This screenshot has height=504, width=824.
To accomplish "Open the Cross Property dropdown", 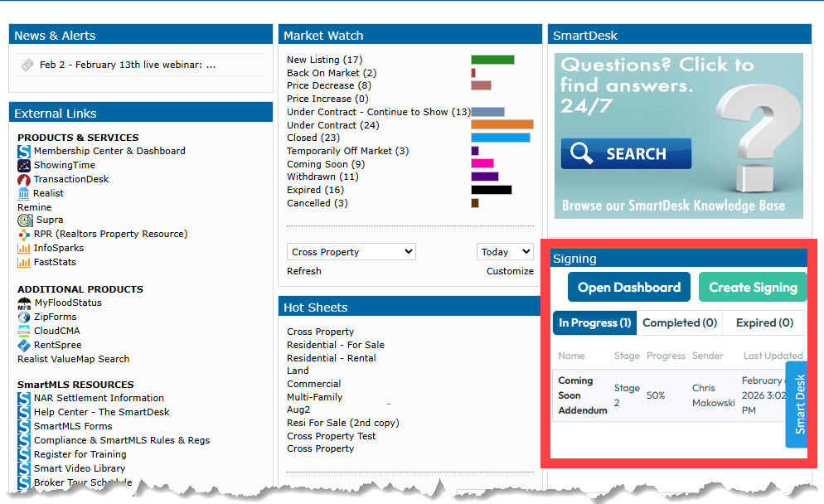I will [351, 252].
